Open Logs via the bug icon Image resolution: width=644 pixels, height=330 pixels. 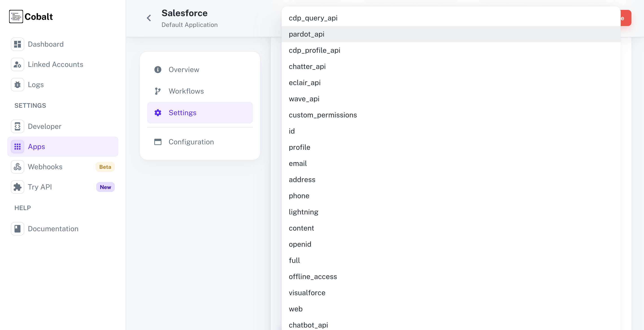(17, 84)
